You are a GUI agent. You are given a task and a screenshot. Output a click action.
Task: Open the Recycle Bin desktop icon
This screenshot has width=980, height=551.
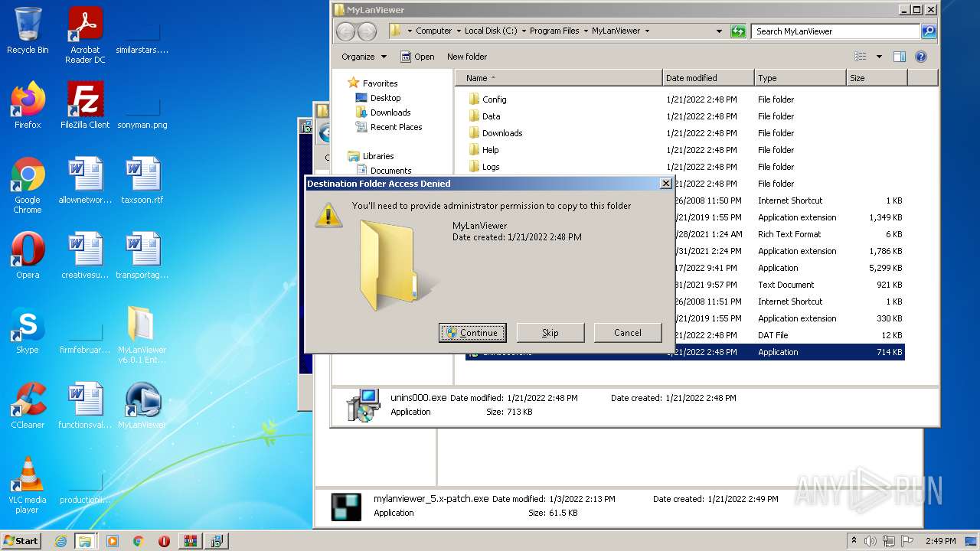(28, 31)
